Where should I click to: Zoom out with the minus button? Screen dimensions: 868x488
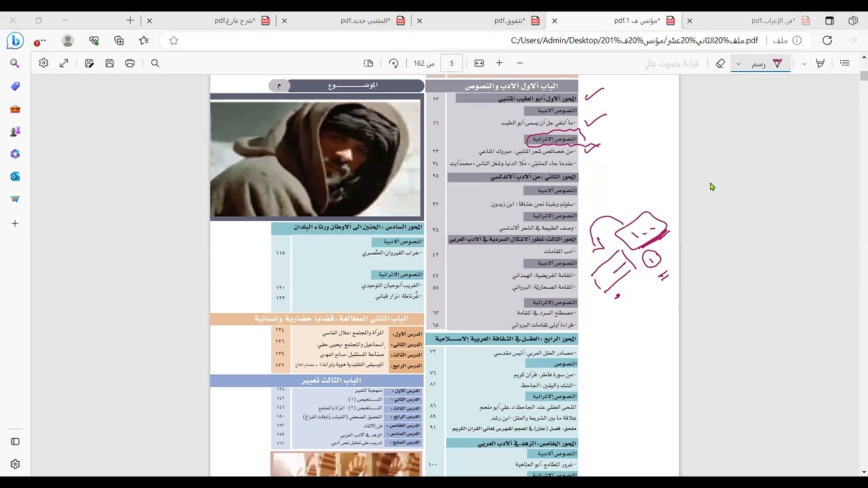click(520, 63)
